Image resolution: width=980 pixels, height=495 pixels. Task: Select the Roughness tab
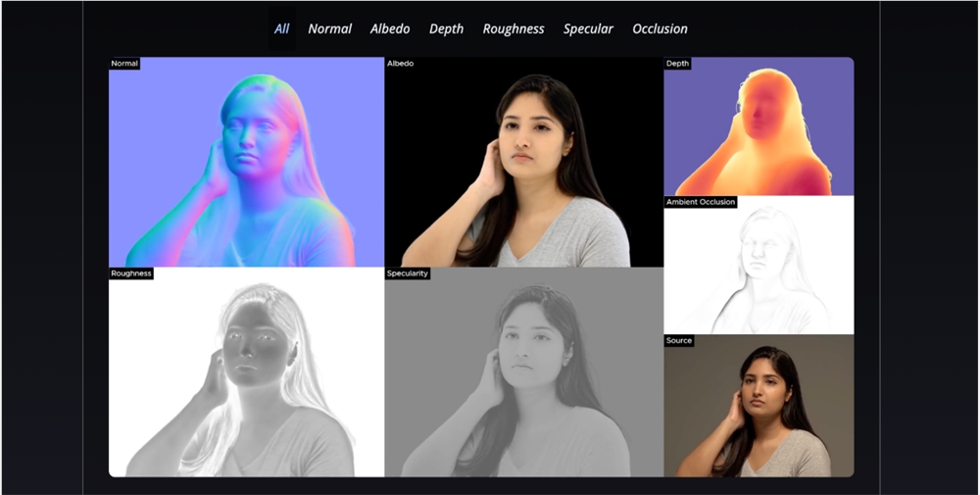click(x=513, y=28)
